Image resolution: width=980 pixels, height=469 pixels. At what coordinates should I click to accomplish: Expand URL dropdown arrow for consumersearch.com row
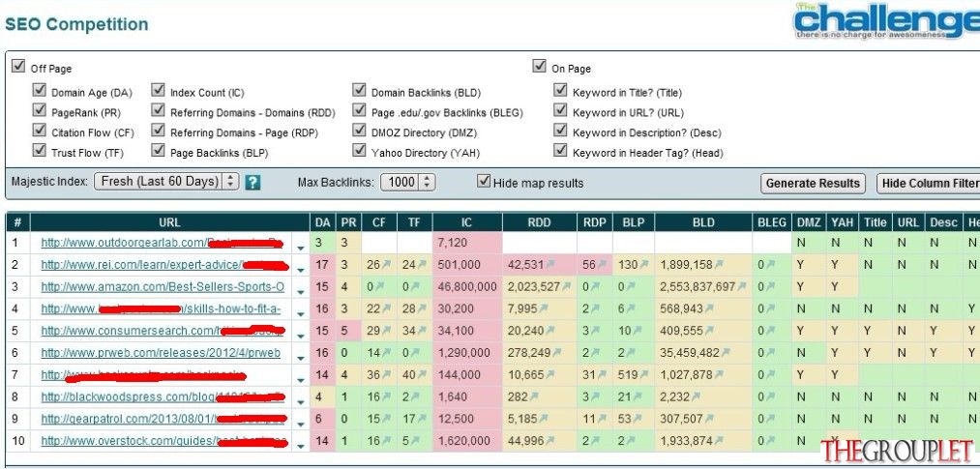click(x=301, y=336)
